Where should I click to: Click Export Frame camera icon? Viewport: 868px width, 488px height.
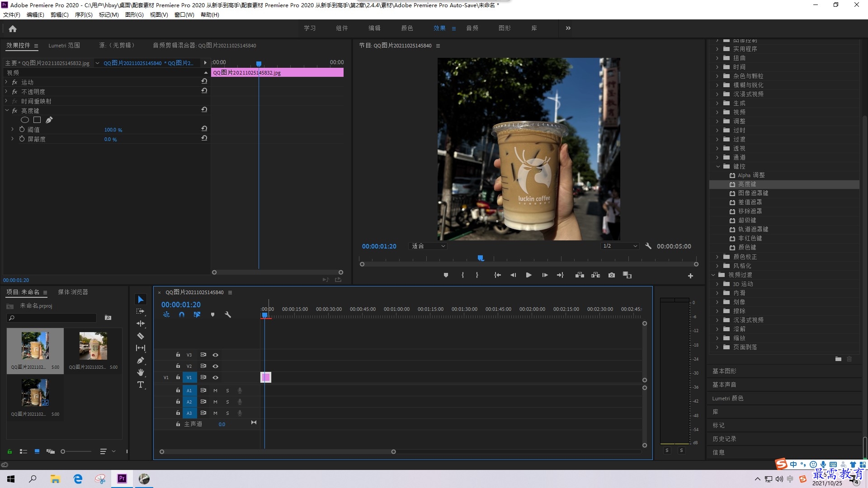point(612,275)
